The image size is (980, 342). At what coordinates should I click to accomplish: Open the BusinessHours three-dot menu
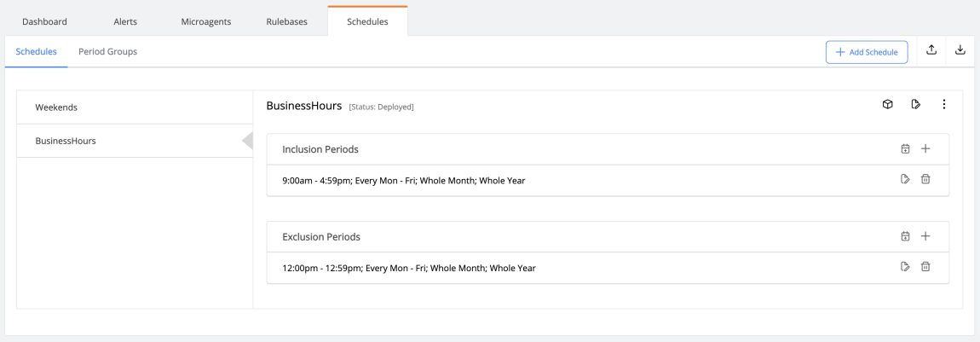(x=943, y=104)
